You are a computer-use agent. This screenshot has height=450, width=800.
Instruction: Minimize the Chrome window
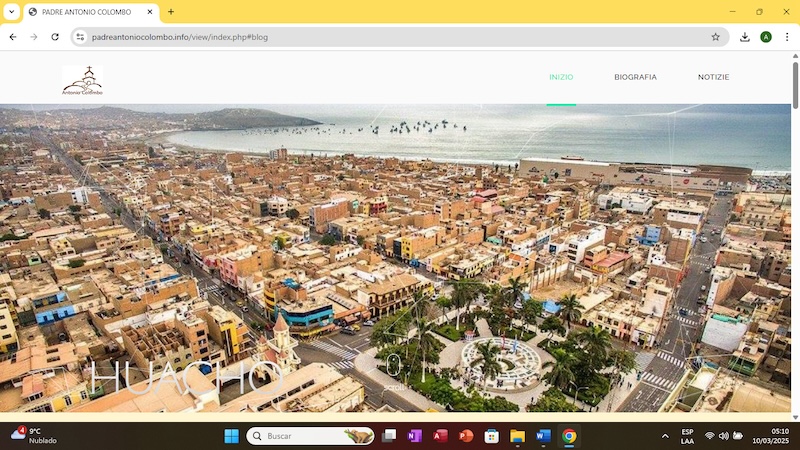point(733,12)
